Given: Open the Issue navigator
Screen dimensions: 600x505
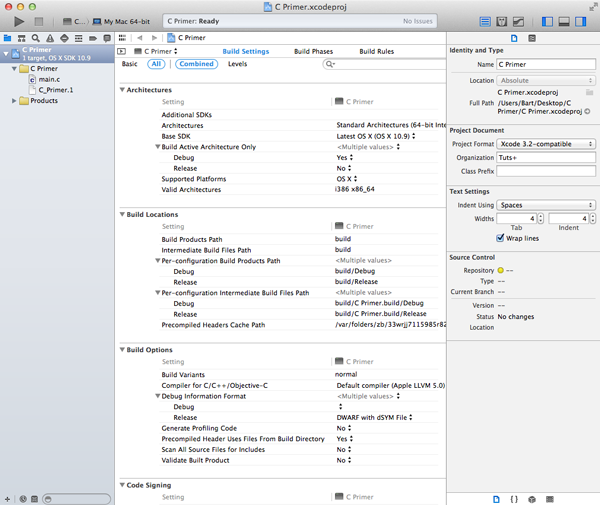Looking at the screenshot, I should (x=50, y=38).
